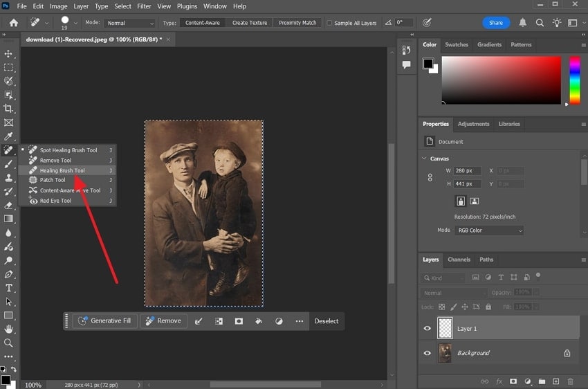Click the rainbow hue slider strip
The image size is (588, 389).
(x=574, y=80)
